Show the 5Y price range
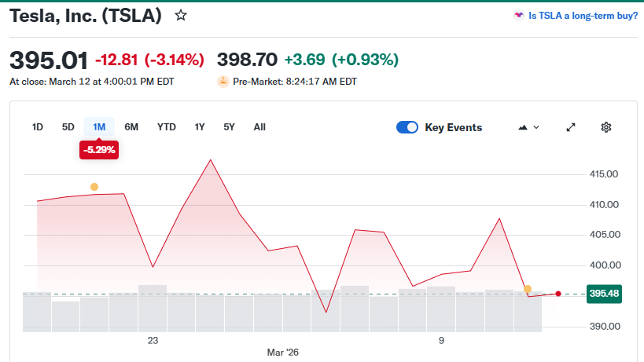 (x=229, y=127)
